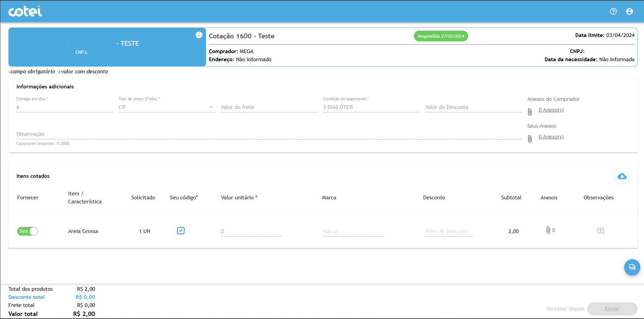Open the help question mark icon
644x319 pixels.
pos(613,11)
